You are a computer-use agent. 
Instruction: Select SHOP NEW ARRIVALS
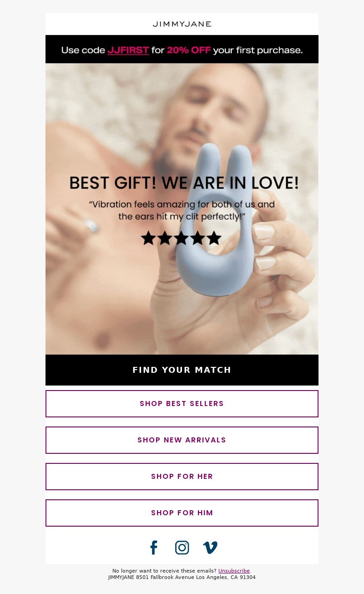(x=182, y=440)
